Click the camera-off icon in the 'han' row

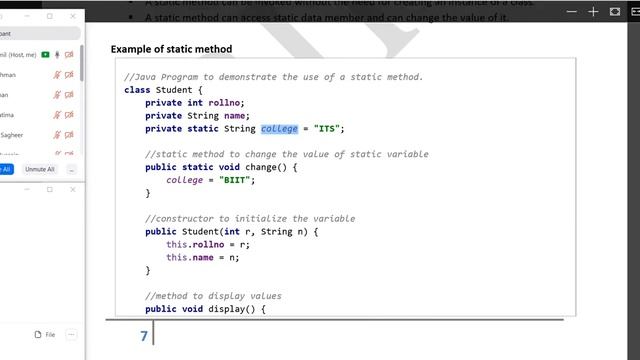69,95
